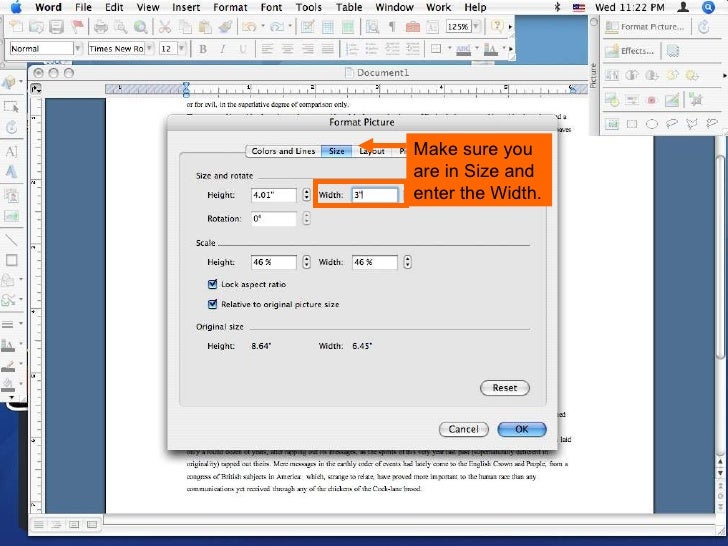Click the Save floppy disk icon

tap(56, 27)
